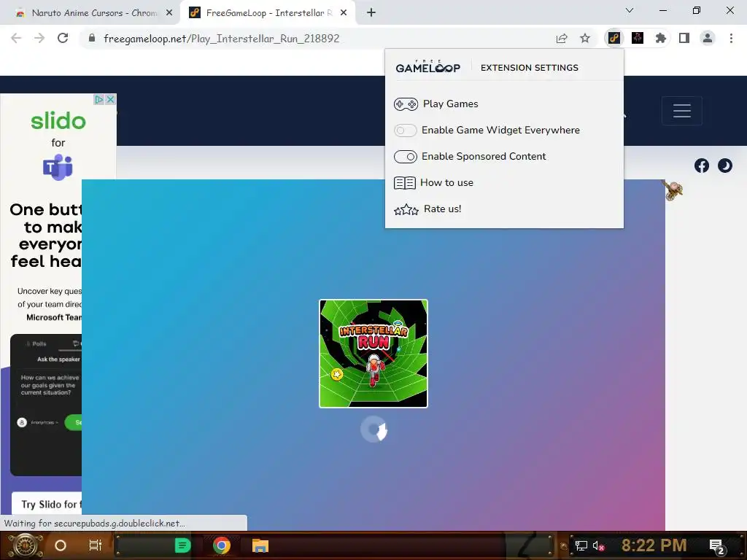Screen dimensions: 747x560
Task: Open Task View on taskbar
Action: click(x=96, y=545)
